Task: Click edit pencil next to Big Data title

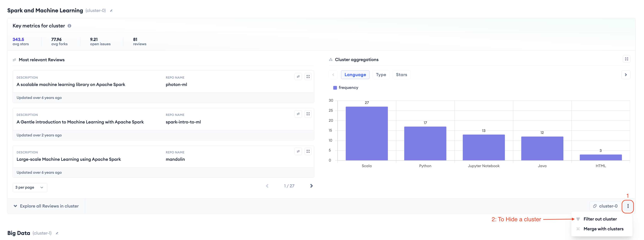Action: 57,233
